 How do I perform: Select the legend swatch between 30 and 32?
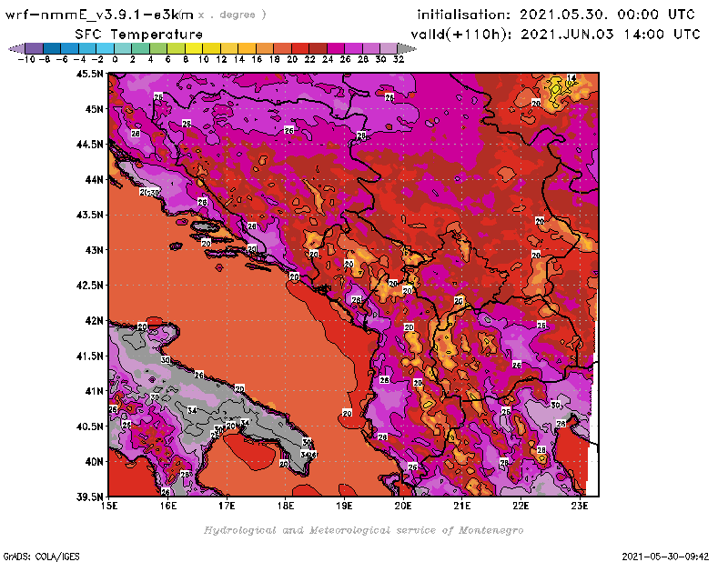(x=389, y=48)
